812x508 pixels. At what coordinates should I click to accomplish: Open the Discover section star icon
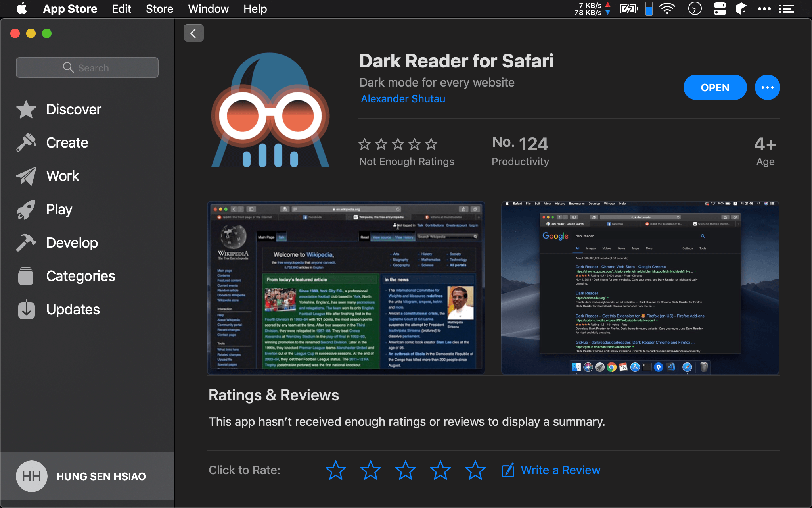pyautogui.click(x=26, y=110)
